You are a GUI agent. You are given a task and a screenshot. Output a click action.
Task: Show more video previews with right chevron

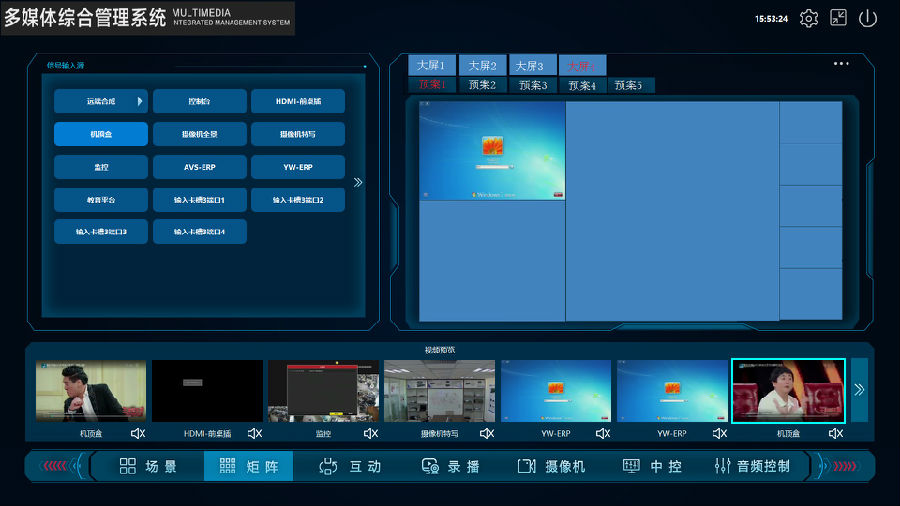coord(858,390)
